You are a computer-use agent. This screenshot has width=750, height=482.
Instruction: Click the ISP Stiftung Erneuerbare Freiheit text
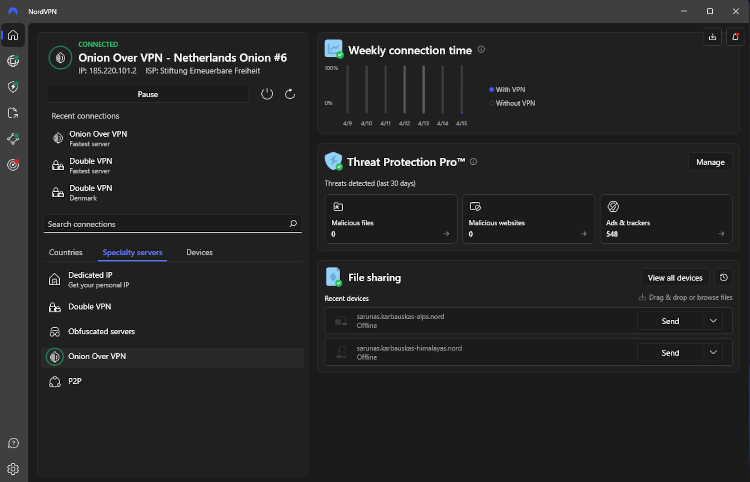pyautogui.click(x=203, y=71)
